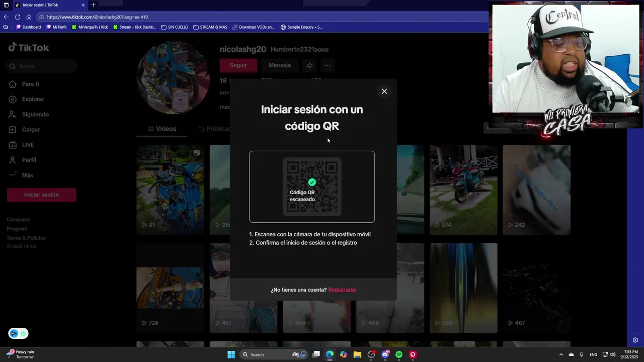Open the Mi Perfil bookmark
The width and height of the screenshot is (644, 362).
click(x=56, y=27)
